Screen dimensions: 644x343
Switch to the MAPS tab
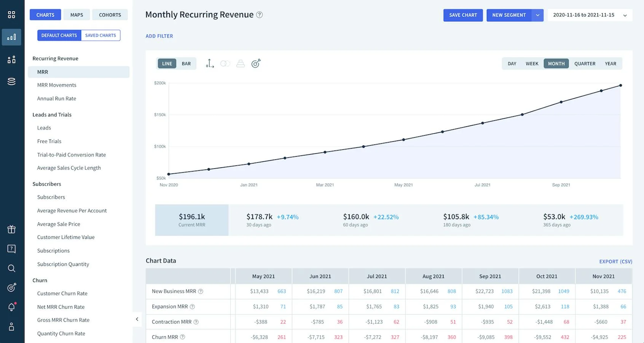coord(77,15)
